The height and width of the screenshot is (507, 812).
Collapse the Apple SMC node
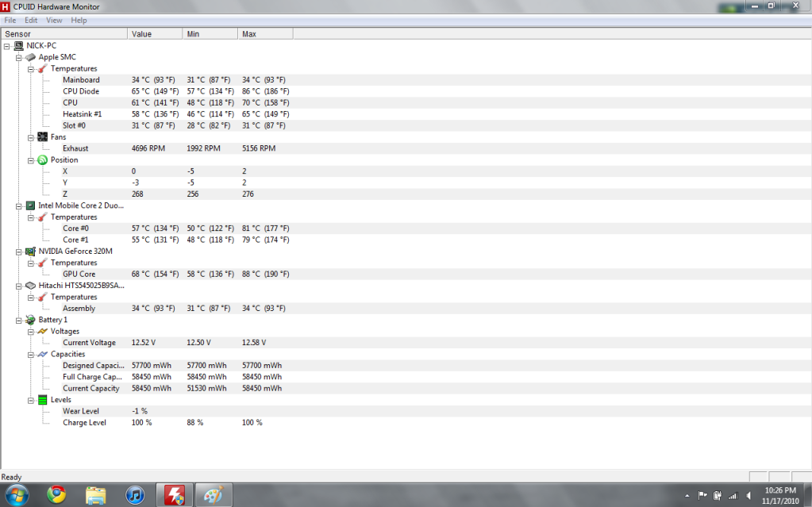pos(18,57)
